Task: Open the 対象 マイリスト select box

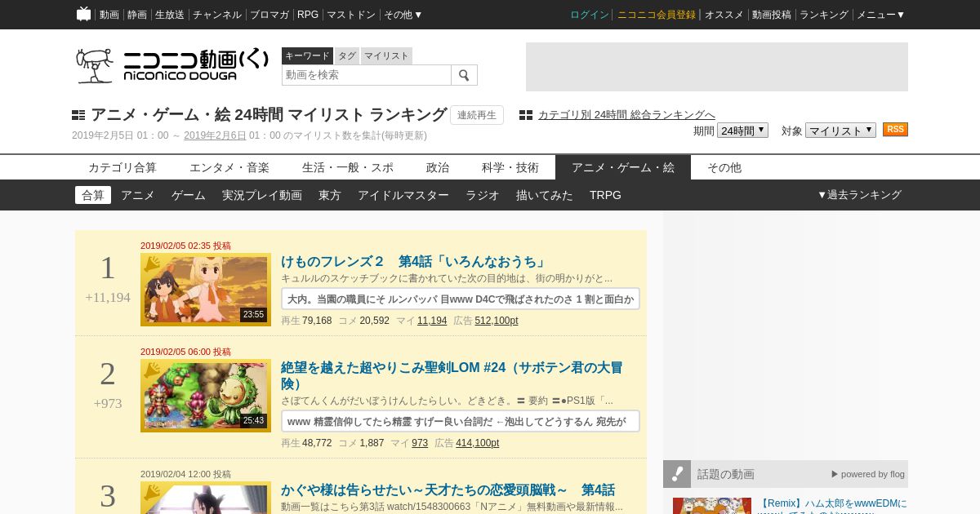Action: (840, 131)
